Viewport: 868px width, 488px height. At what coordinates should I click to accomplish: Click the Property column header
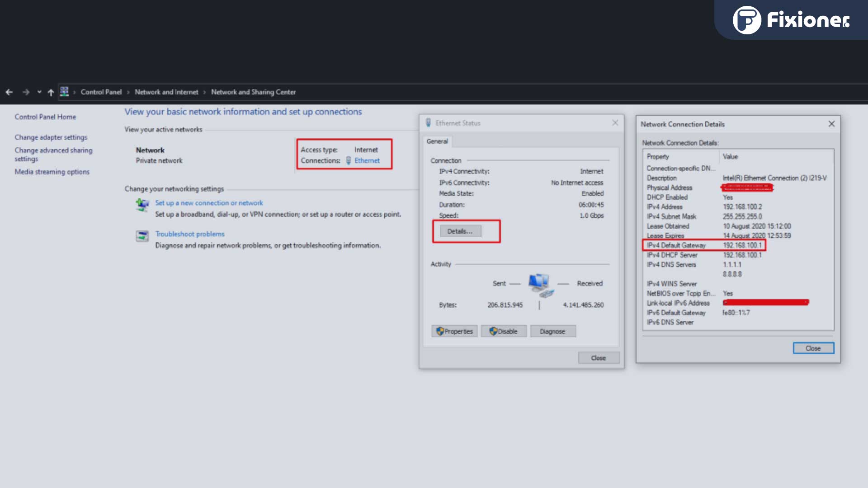click(680, 157)
